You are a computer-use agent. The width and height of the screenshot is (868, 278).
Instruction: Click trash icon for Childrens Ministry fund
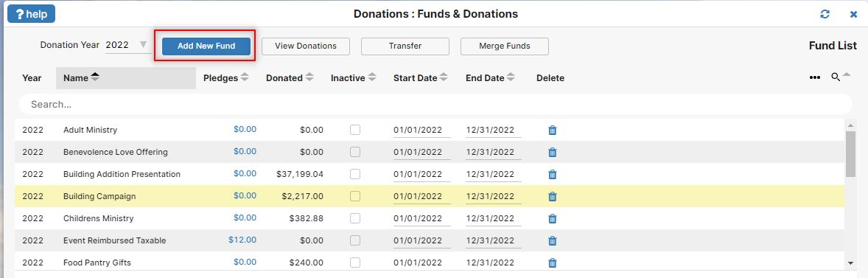(552, 219)
